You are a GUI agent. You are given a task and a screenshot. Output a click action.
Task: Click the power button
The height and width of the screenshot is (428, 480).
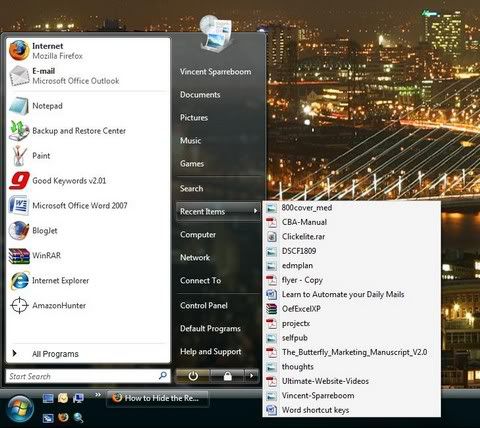pyautogui.click(x=193, y=376)
